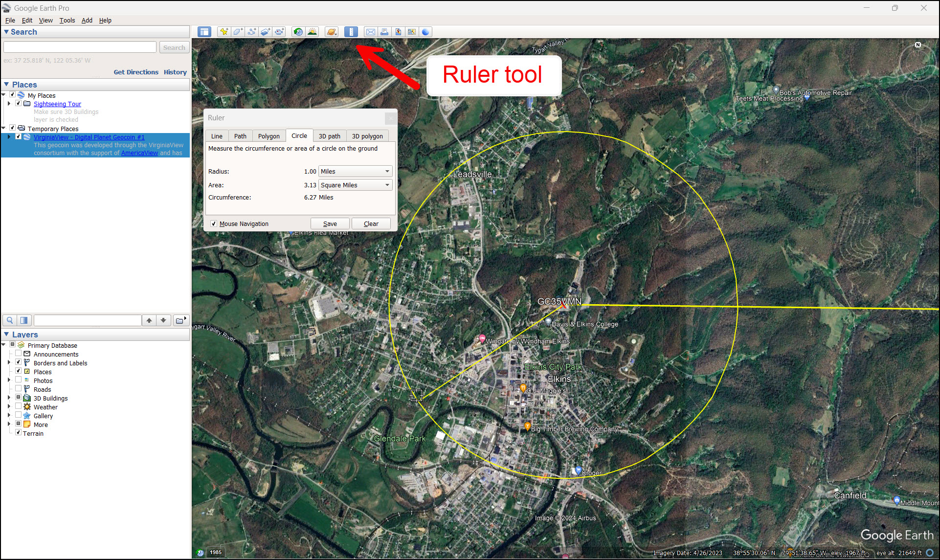
Task: Click the north compass N indicator
Action: pyautogui.click(x=918, y=45)
